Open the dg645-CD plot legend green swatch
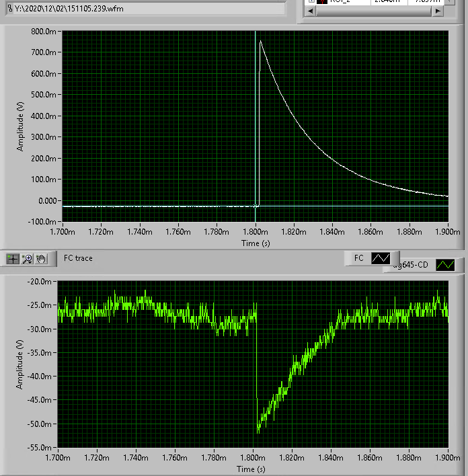This screenshot has height=476, width=468. 445,265
